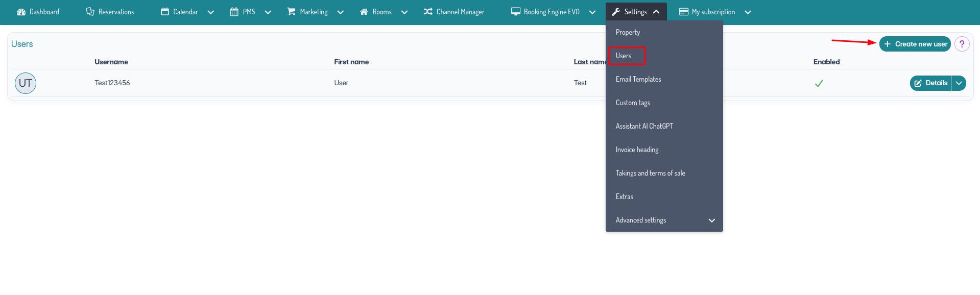Click the Marketing shopping cart icon

(x=292, y=11)
